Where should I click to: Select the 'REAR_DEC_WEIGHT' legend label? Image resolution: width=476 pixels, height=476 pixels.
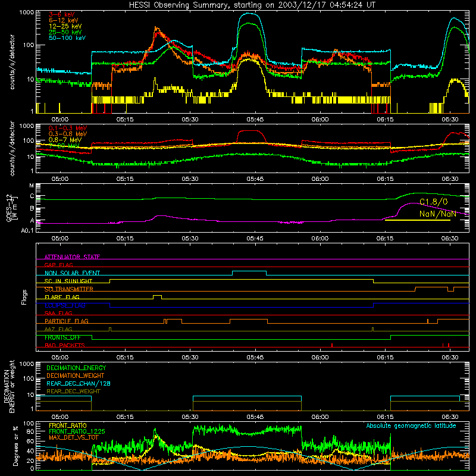coord(73,392)
